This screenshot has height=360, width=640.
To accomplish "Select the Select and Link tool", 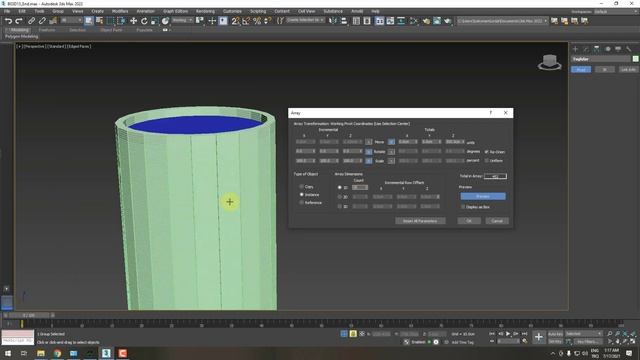I will tap(31, 21).
